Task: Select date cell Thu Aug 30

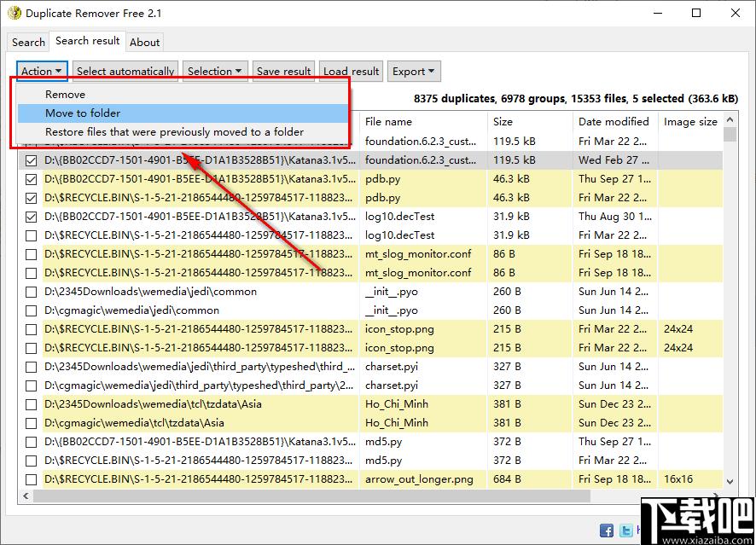Action: (x=614, y=217)
